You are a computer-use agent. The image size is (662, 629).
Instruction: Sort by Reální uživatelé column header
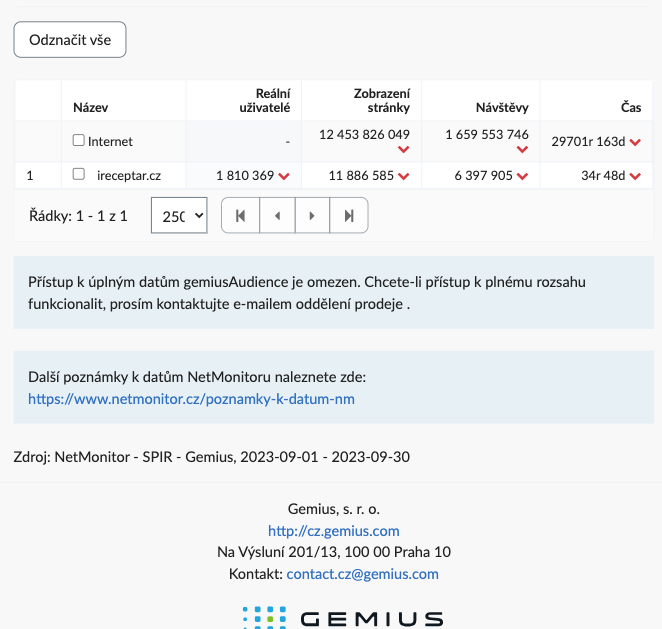(x=265, y=100)
